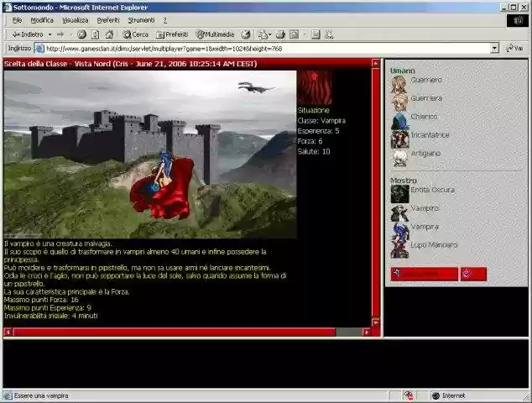This screenshot has width=532, height=403.
Task: Select the Artigiano class portrait icon
Action: pos(399,158)
